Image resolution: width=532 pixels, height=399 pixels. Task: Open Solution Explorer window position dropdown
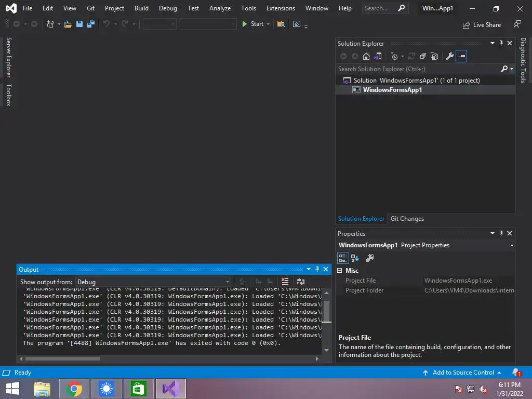[x=493, y=44]
